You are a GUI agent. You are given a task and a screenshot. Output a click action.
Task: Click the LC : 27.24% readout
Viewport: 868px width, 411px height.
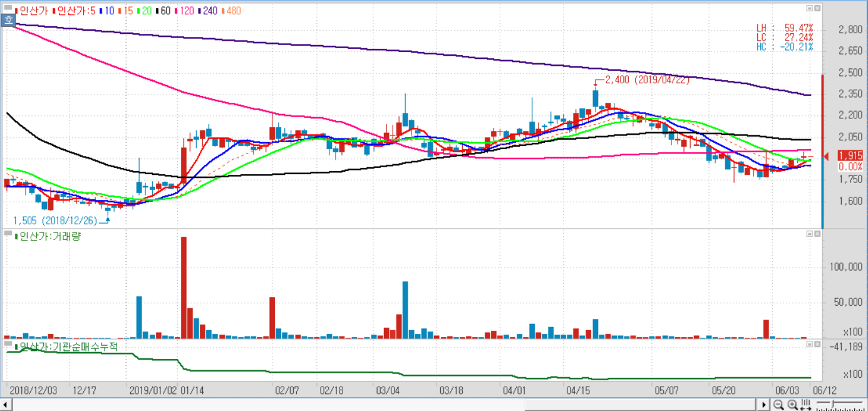click(785, 38)
